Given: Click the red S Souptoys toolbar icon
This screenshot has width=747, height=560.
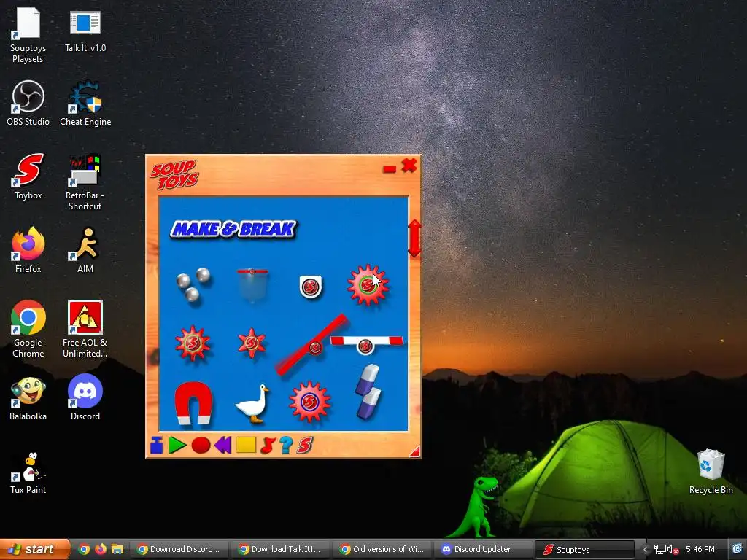Looking at the screenshot, I should (305, 446).
